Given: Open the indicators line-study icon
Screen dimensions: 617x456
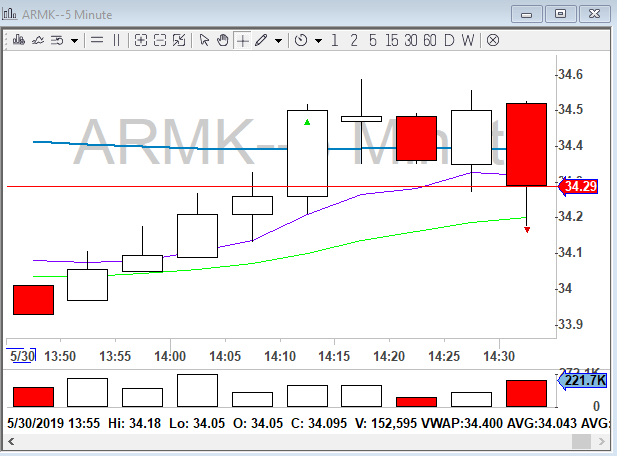Looking at the screenshot, I should coord(38,40).
